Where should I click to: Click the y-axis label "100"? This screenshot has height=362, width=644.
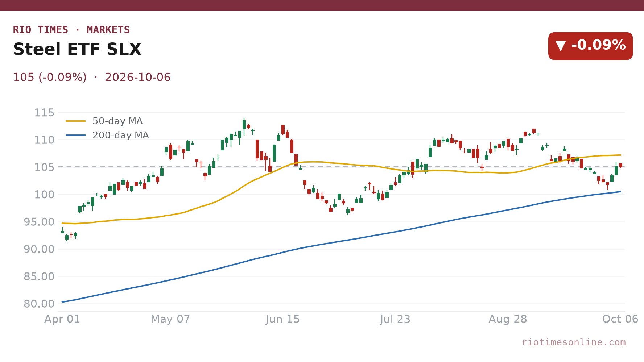44,195
